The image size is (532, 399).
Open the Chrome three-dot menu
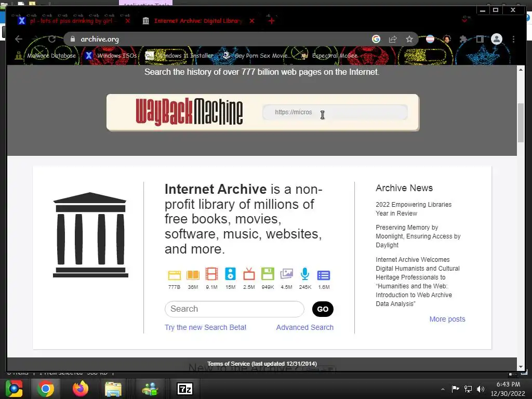click(x=514, y=39)
